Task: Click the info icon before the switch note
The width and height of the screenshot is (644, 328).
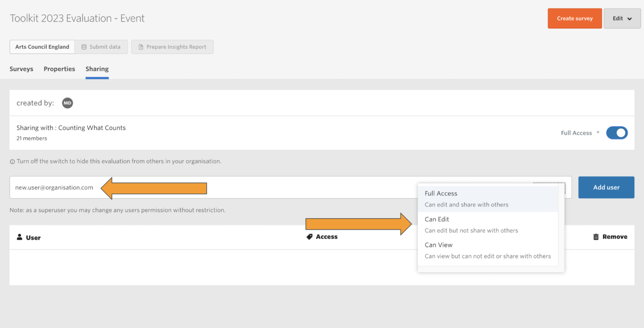Action: tap(11, 161)
